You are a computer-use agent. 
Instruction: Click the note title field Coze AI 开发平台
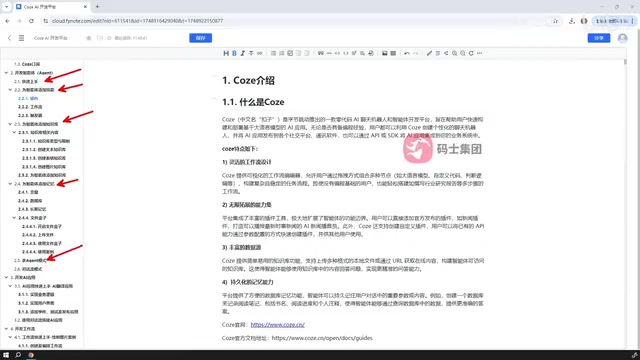pyautogui.click(x=51, y=38)
